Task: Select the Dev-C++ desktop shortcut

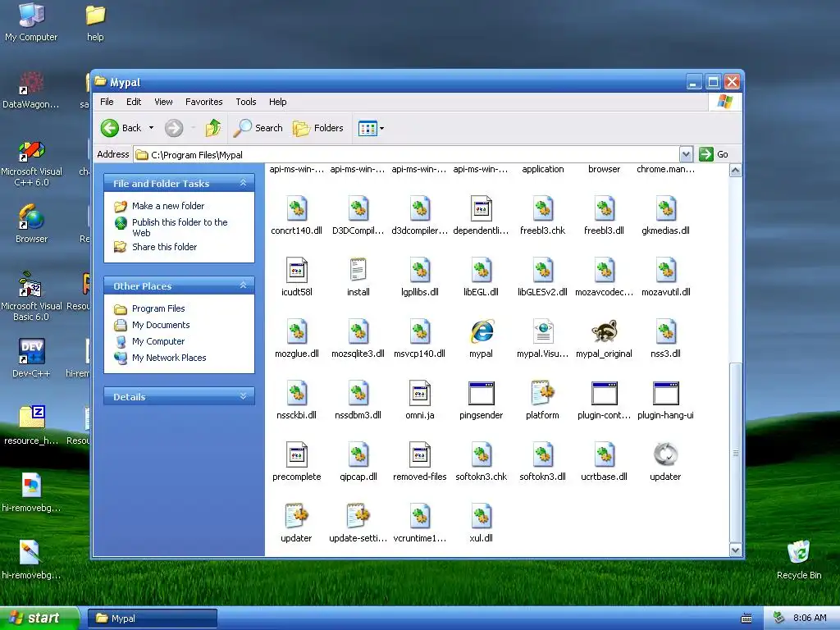Action: pyautogui.click(x=31, y=358)
